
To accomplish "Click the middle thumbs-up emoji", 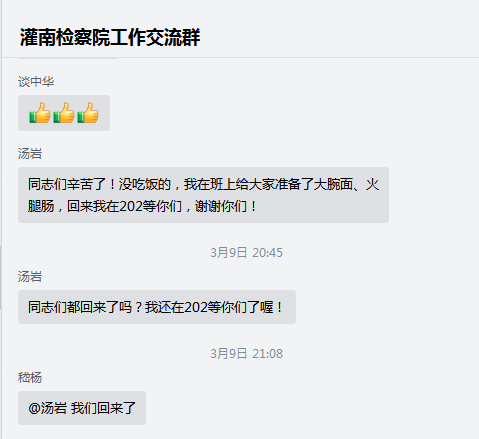I will pos(64,113).
